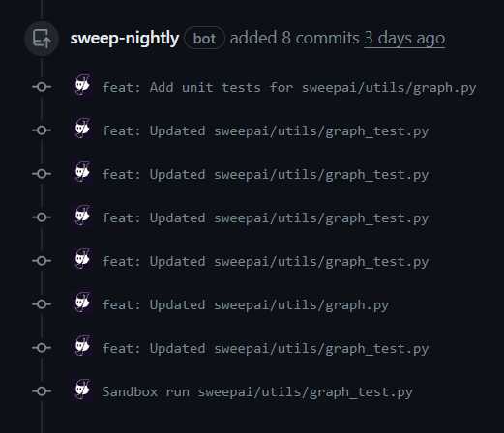Click the repo push timeline icon beside sweep-nightly
This screenshot has height=433, width=504.
tap(42, 39)
